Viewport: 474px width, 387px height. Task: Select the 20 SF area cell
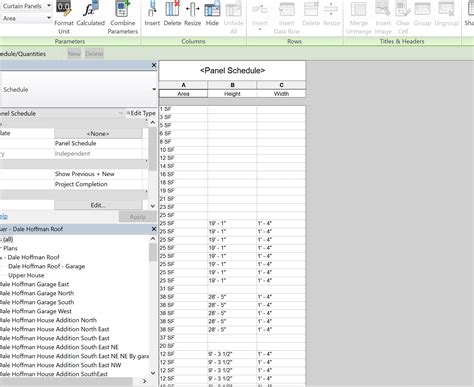pos(183,346)
